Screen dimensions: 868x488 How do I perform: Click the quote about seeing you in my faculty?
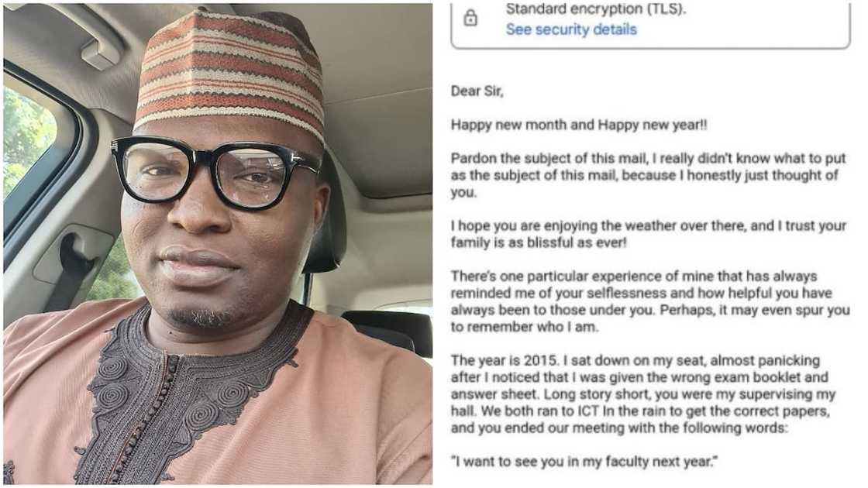584,462
